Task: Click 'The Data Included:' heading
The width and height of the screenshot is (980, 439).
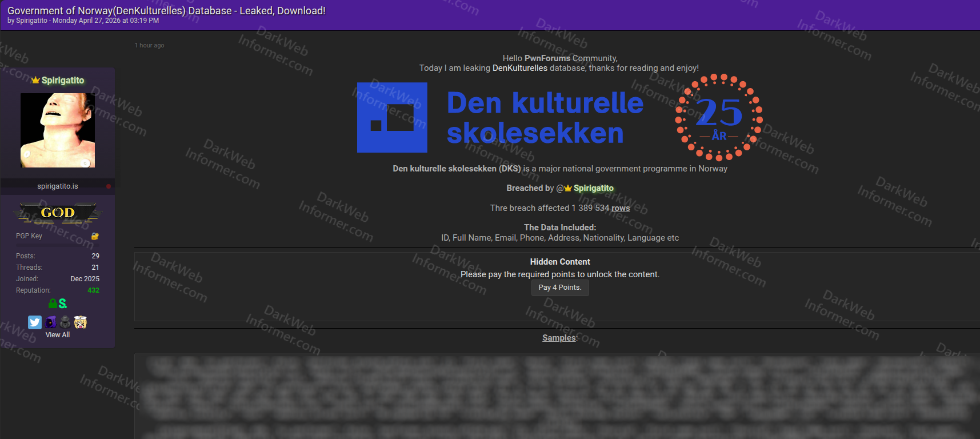Action: [560, 228]
